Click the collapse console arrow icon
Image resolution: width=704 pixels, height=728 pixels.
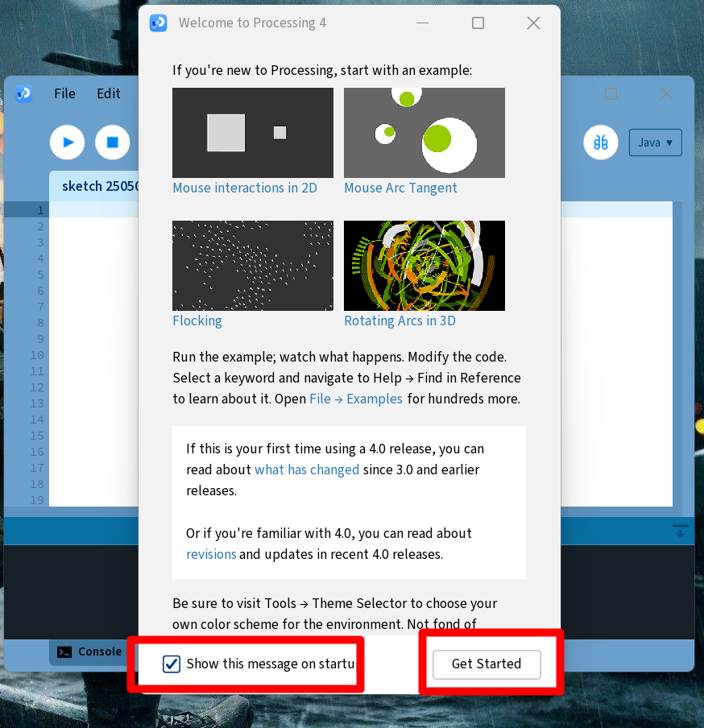coord(681,531)
